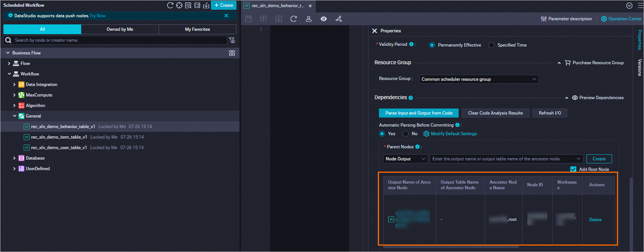Click the import icon next to Create button

click(x=206, y=5)
